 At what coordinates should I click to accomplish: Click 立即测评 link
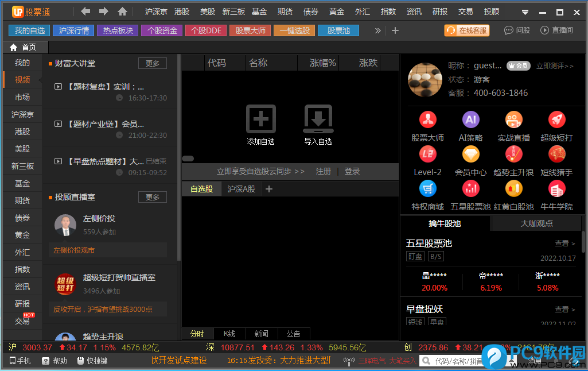pos(555,66)
